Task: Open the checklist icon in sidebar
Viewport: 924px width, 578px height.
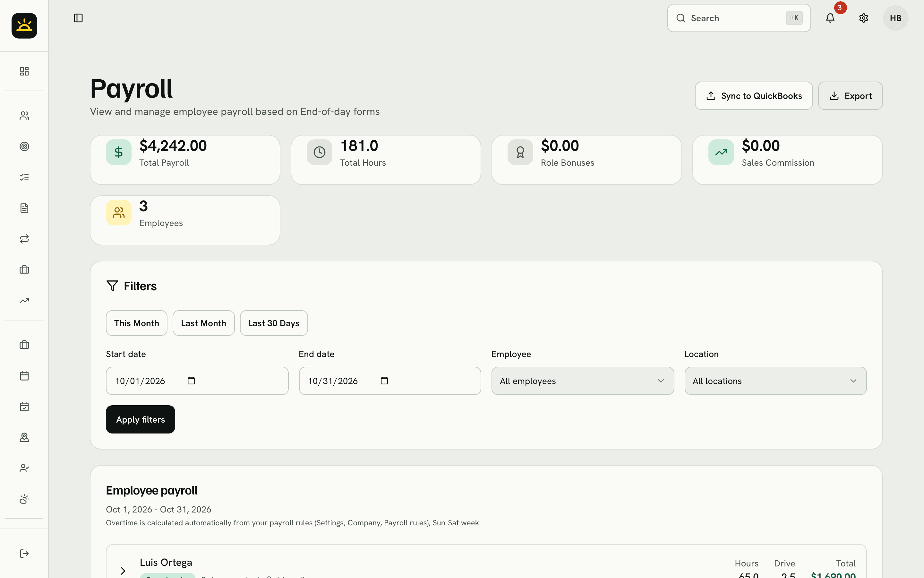Action: pos(24,177)
